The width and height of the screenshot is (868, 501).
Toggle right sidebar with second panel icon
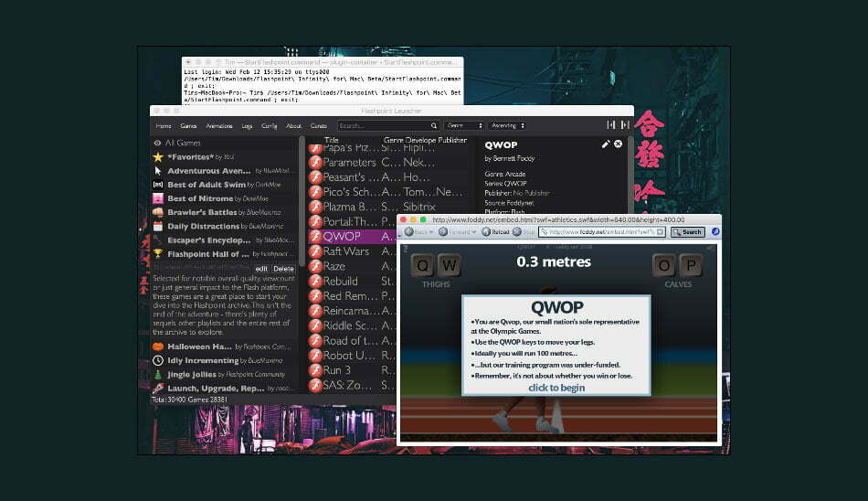(x=625, y=125)
